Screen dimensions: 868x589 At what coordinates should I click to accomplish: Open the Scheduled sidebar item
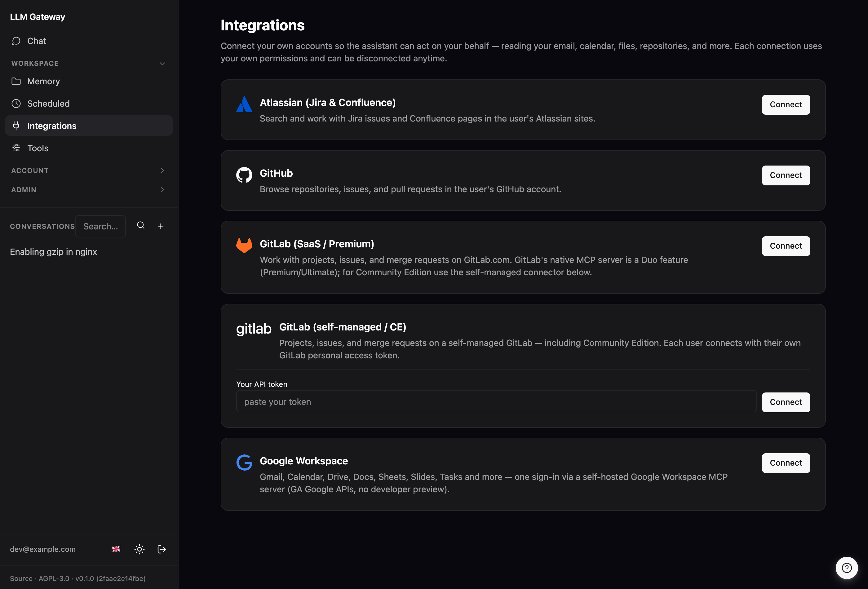[x=89, y=104]
